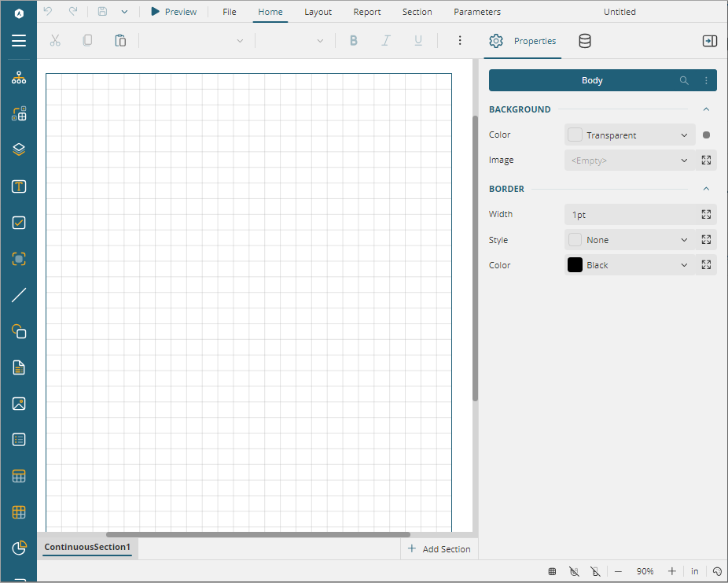
Task: Toggle the gray dot beside Background Color
Action: (x=706, y=135)
